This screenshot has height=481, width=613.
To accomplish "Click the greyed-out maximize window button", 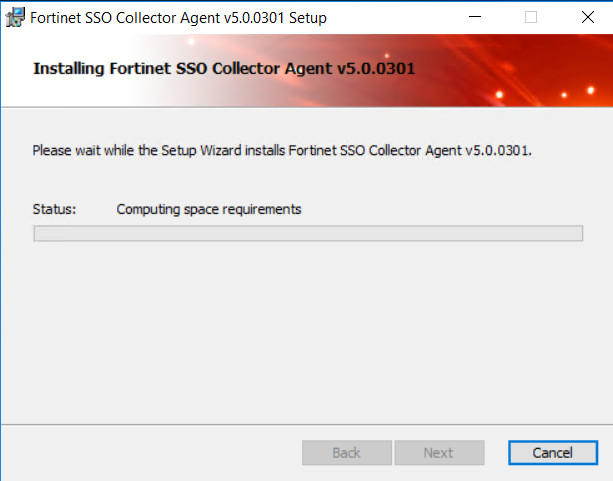I will pyautogui.click(x=531, y=17).
